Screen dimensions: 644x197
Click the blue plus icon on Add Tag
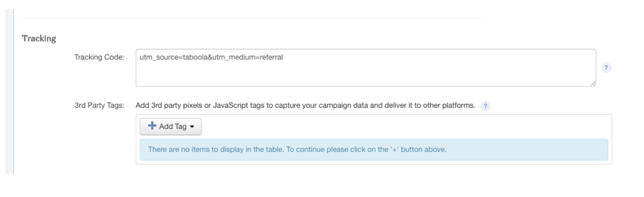pyautogui.click(x=153, y=127)
